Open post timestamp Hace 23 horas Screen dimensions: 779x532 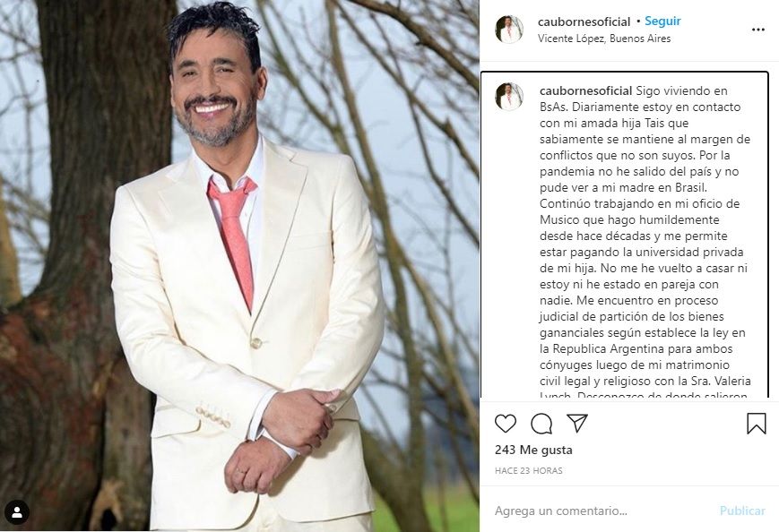[529, 470]
